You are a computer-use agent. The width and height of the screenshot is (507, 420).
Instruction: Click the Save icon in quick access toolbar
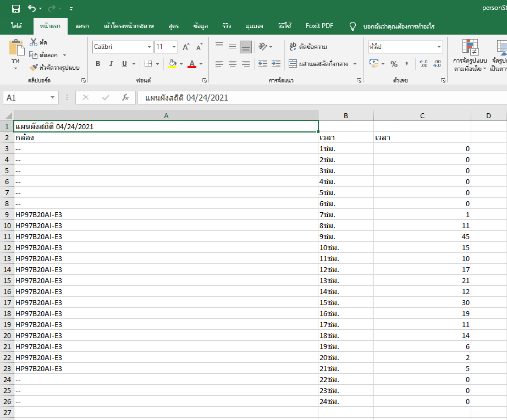15,8
